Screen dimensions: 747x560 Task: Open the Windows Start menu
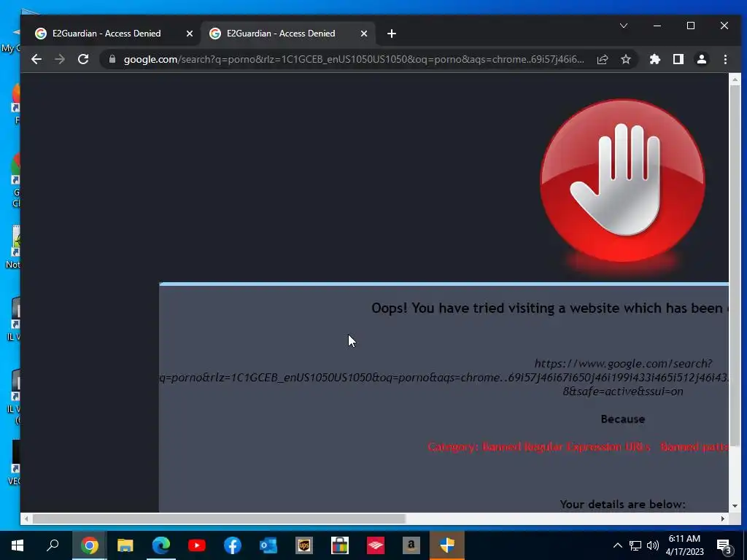(x=18, y=545)
